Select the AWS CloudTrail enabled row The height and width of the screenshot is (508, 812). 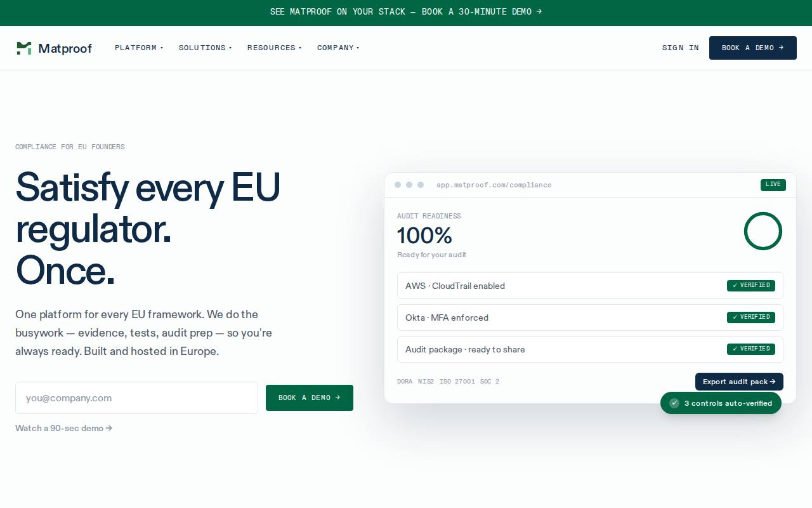click(590, 286)
